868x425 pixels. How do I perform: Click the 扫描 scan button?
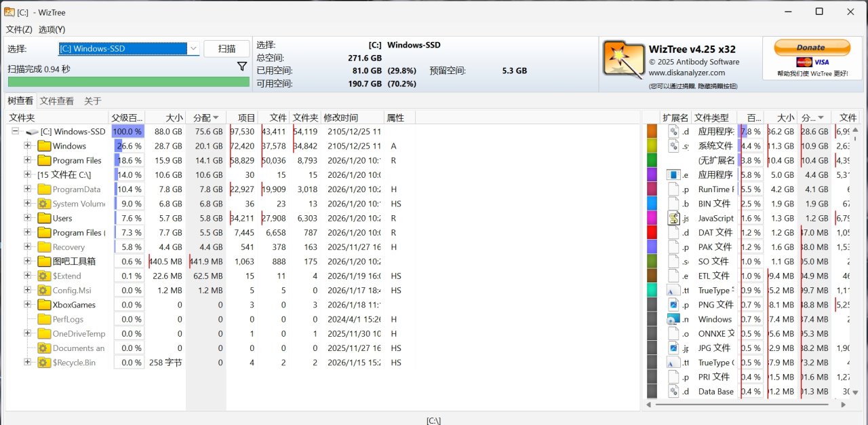[x=226, y=48]
